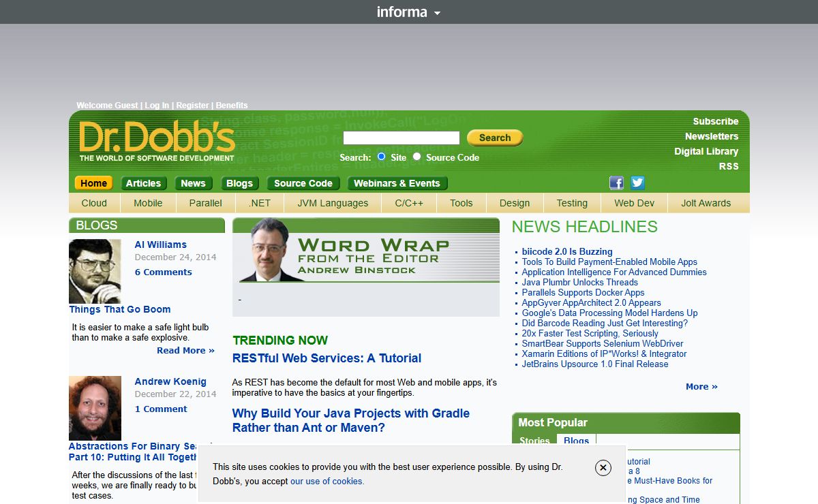Switch to the Blogs tab in Most Popular
Screen dimensions: 818x504
point(576,441)
